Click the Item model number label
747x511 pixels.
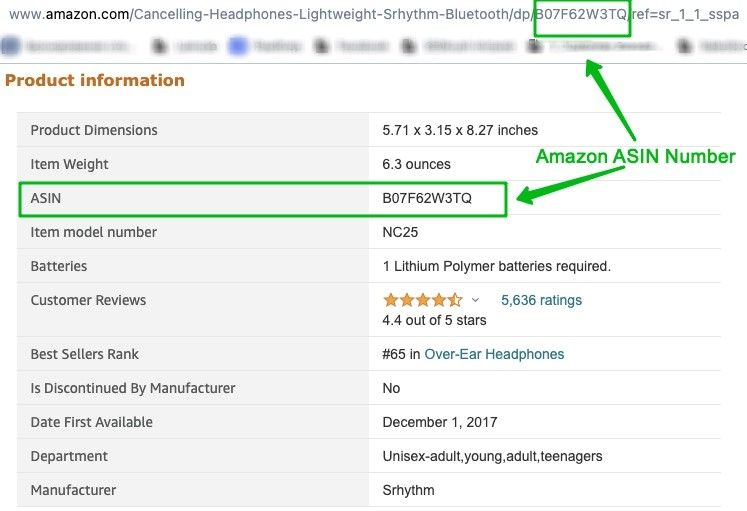[x=93, y=232]
